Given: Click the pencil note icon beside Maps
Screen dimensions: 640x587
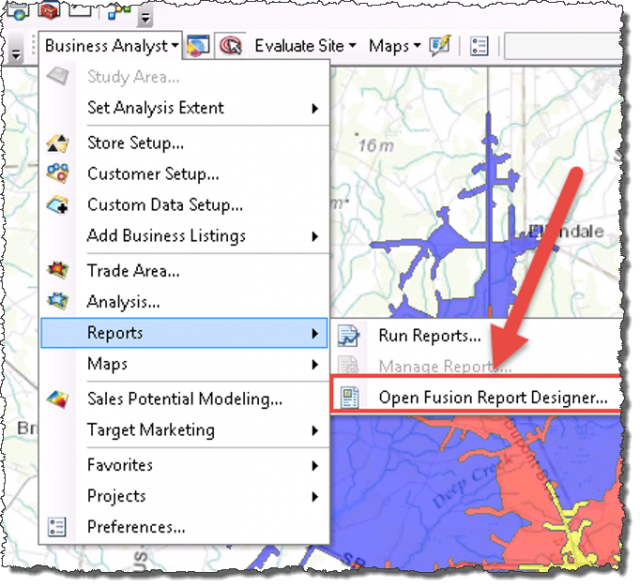Looking at the screenshot, I should [440, 45].
